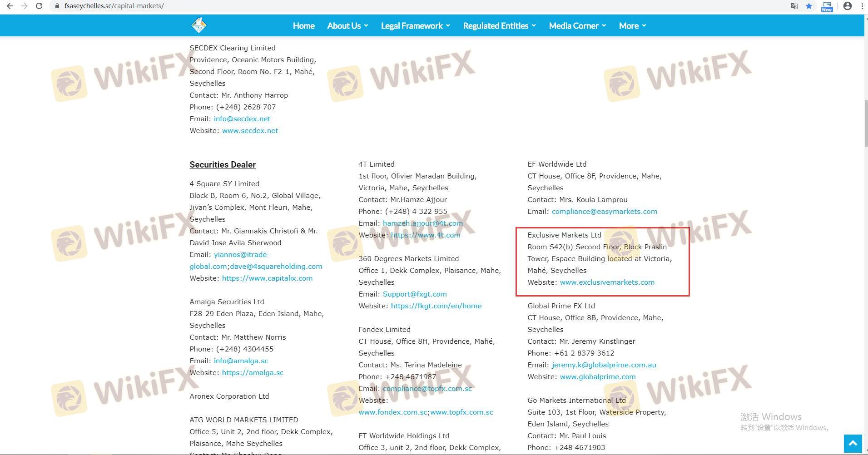The height and width of the screenshot is (455, 868).
Task: Open the Regulated Entities dropdown
Action: [x=499, y=26]
